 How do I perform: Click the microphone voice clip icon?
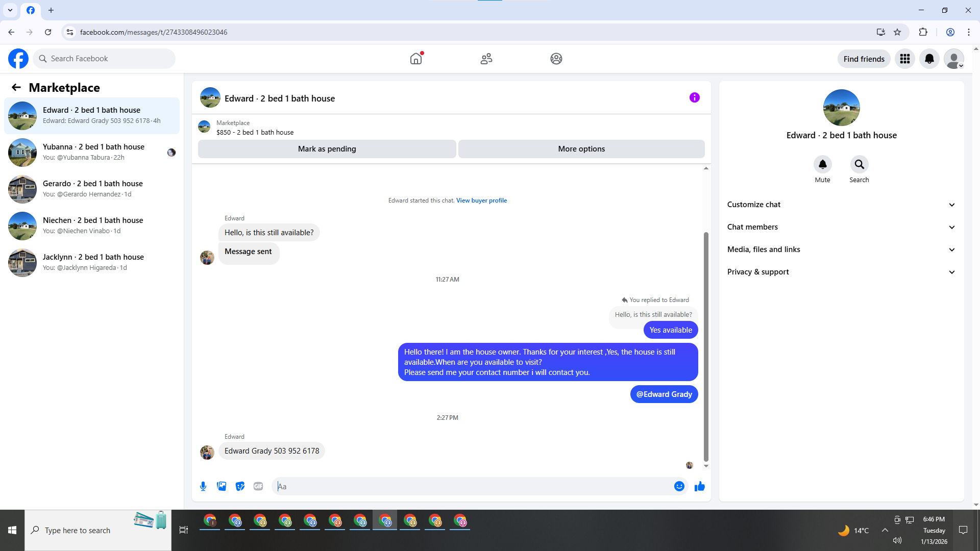[203, 486]
